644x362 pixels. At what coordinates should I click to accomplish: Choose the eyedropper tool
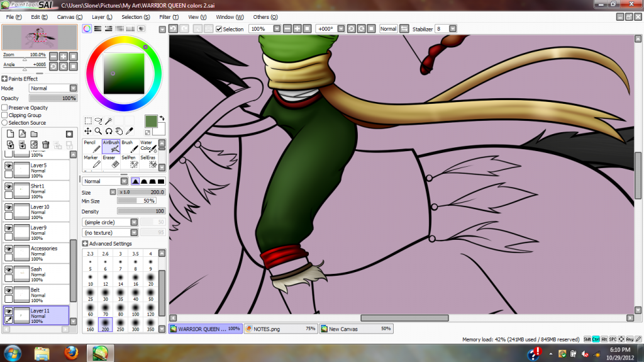tap(130, 131)
